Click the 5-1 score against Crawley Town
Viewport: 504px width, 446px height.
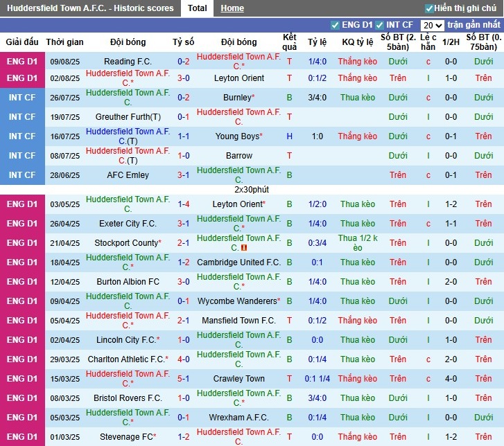pyautogui.click(x=183, y=379)
